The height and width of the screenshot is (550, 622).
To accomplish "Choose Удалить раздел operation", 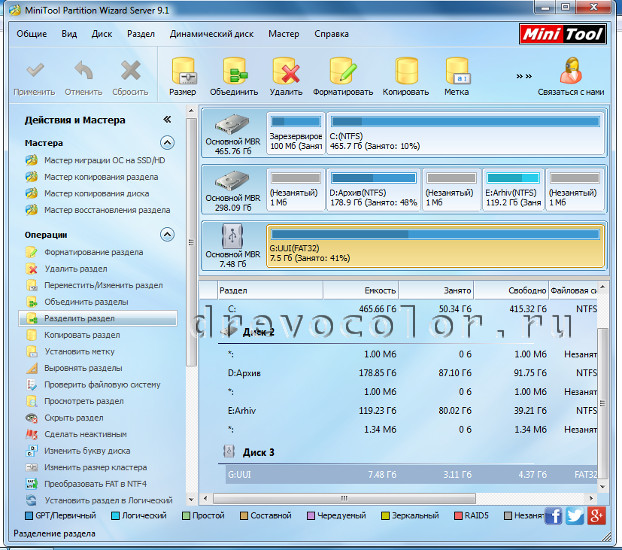I will (x=67, y=269).
